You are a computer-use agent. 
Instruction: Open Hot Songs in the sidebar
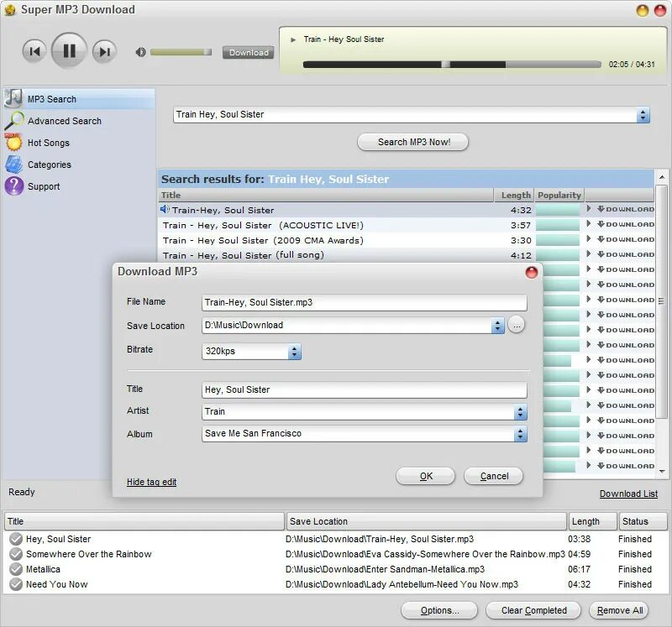pos(49,143)
